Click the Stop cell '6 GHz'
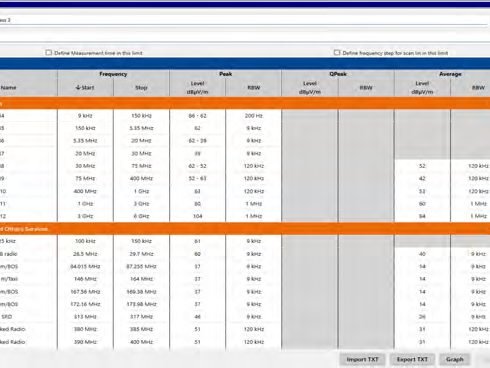Image resolution: width=490 pixels, height=368 pixels. coord(141,216)
